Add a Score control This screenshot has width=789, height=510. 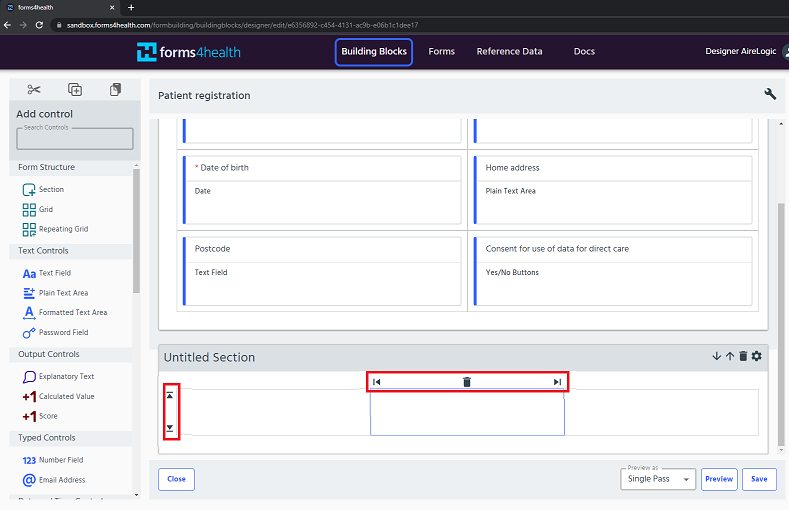click(x=40, y=416)
